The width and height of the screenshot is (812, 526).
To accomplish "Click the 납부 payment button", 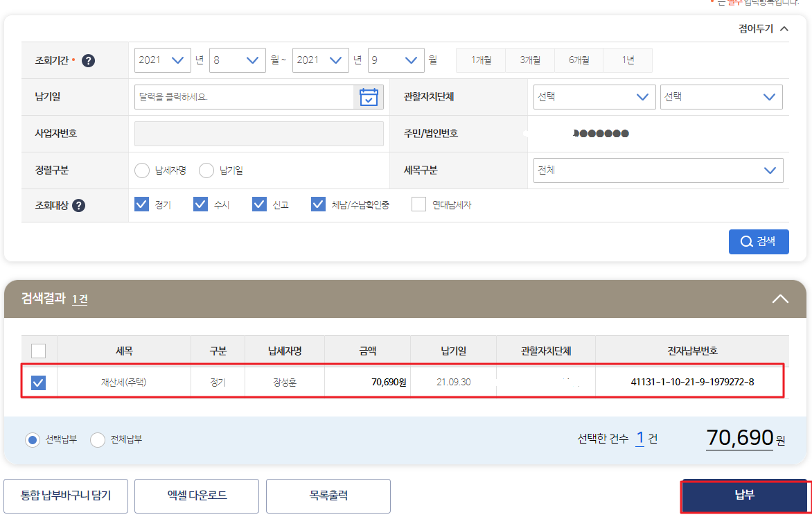I will point(745,496).
